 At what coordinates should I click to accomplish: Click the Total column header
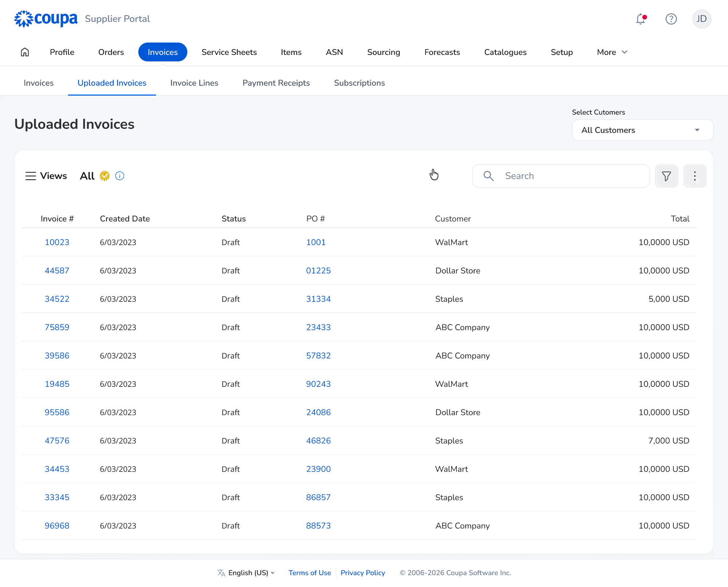[680, 219]
